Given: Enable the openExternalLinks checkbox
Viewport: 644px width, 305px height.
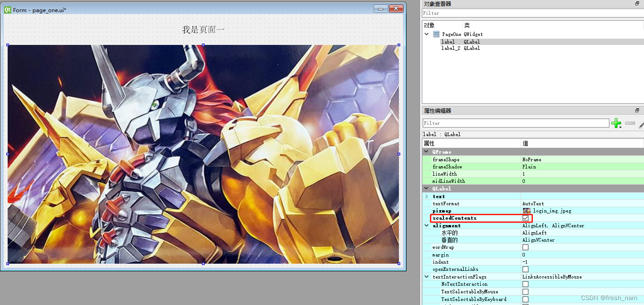Looking at the screenshot, I should click(525, 270).
